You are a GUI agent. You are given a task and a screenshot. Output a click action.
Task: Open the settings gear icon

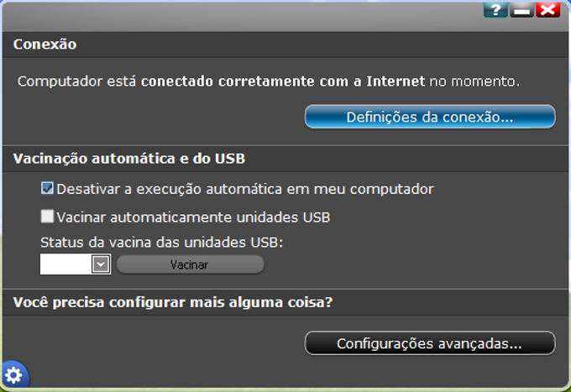[13, 375]
